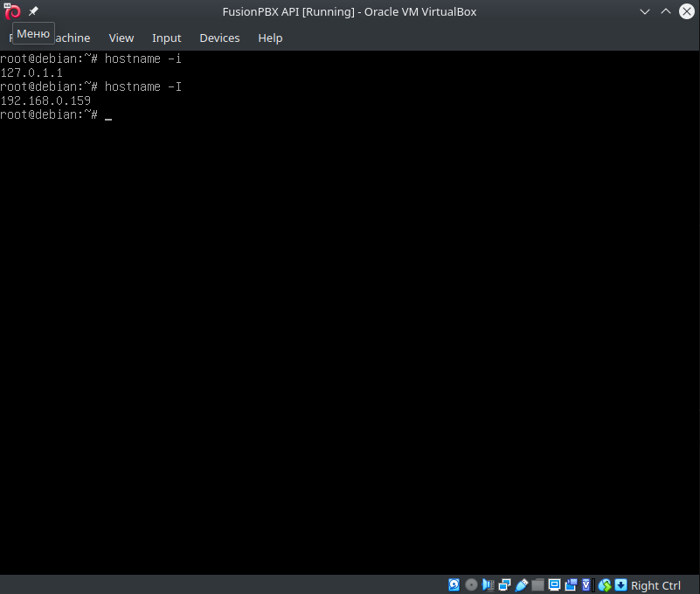This screenshot has height=594, width=700.
Task: Click the Right Ctrl host key label
Action: tap(655, 585)
